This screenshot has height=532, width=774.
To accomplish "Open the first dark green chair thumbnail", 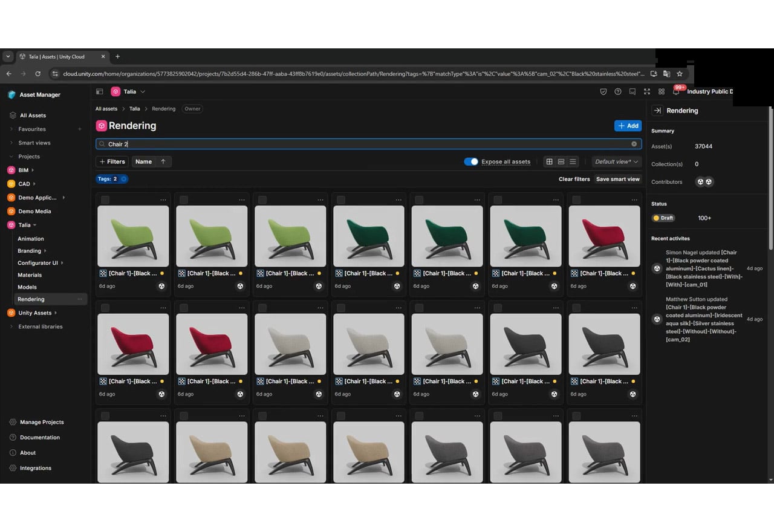I will (368, 236).
